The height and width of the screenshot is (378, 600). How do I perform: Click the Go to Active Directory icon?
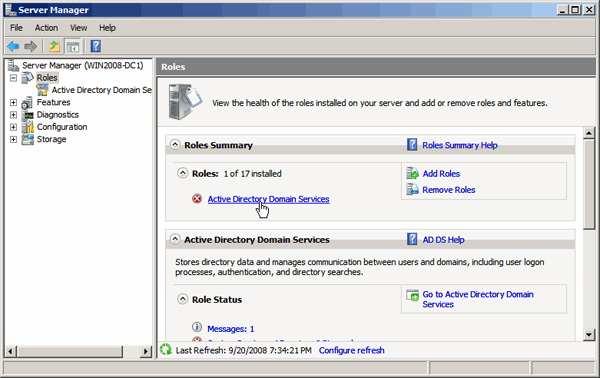click(412, 295)
